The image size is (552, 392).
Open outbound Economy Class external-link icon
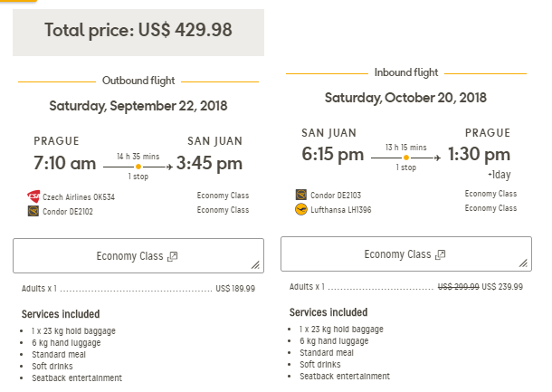[173, 256]
